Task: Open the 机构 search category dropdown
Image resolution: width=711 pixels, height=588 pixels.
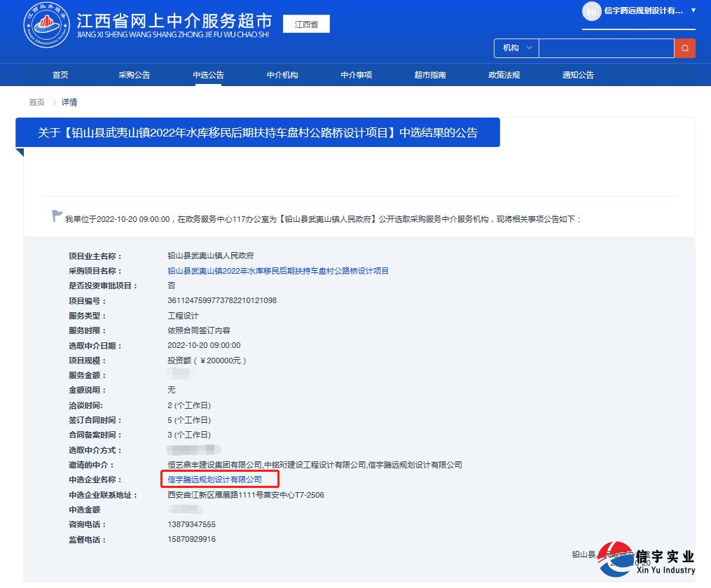Action: coord(516,48)
